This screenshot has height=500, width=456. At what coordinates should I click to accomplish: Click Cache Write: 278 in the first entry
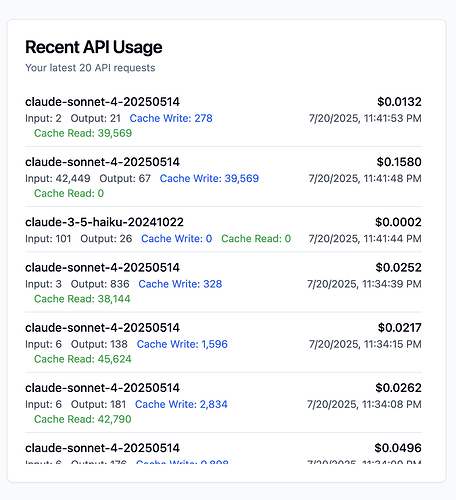pos(171,118)
